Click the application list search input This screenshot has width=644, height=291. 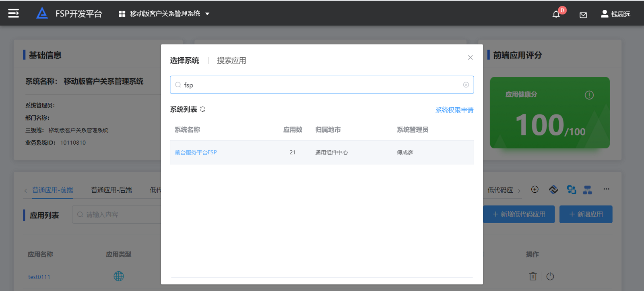pos(117,214)
